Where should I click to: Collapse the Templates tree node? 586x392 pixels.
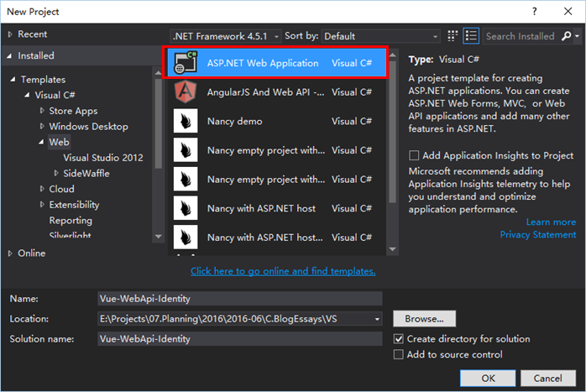[13, 79]
